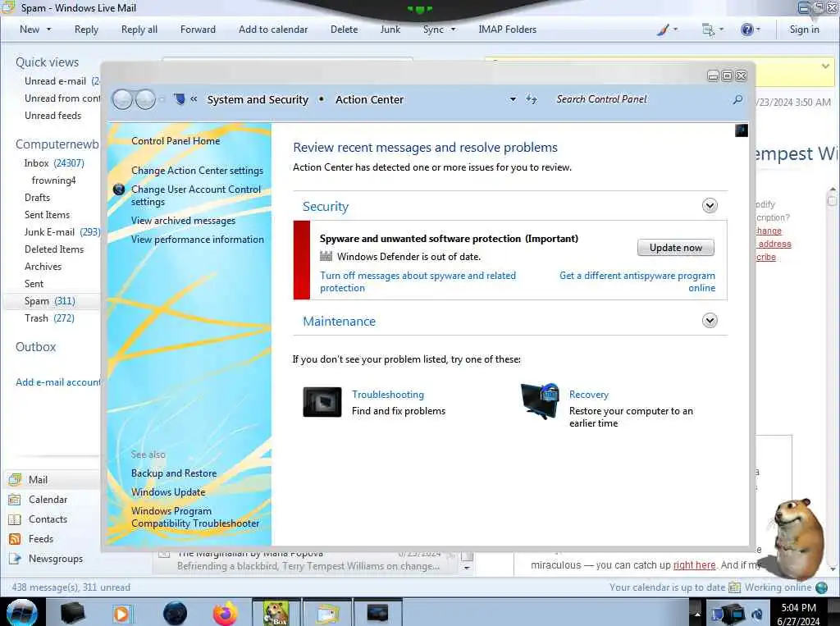Click the search magnifier in Control Panel

(737, 99)
